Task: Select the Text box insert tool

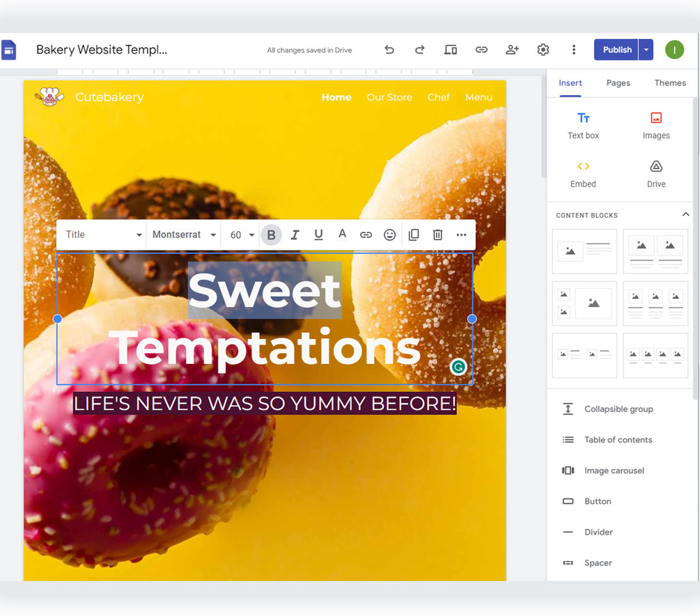Action: (583, 125)
